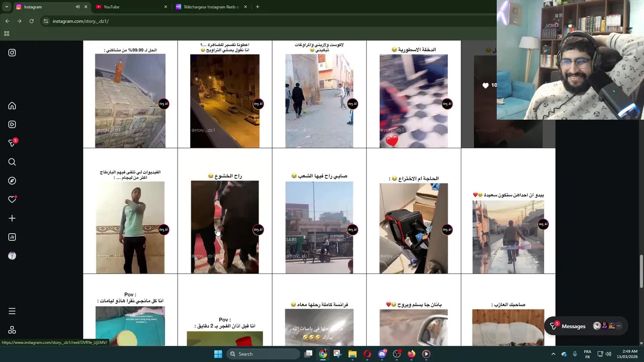Open Discord from the taskbar
Screen dimensions: 644x362
point(382,354)
